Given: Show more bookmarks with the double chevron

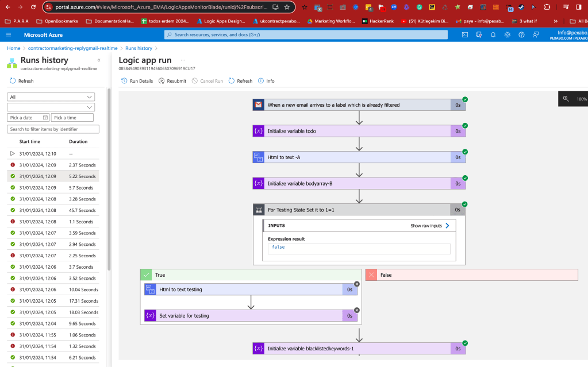Looking at the screenshot, I should [x=555, y=21].
